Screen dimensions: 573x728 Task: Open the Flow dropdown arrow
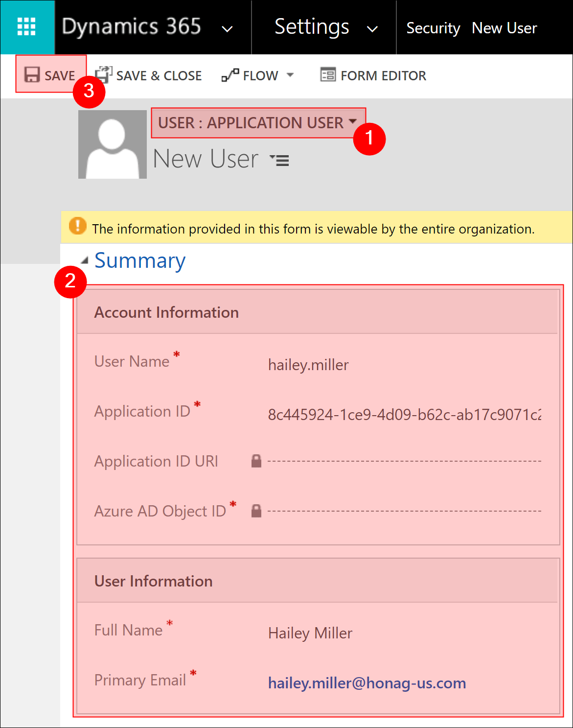(290, 75)
